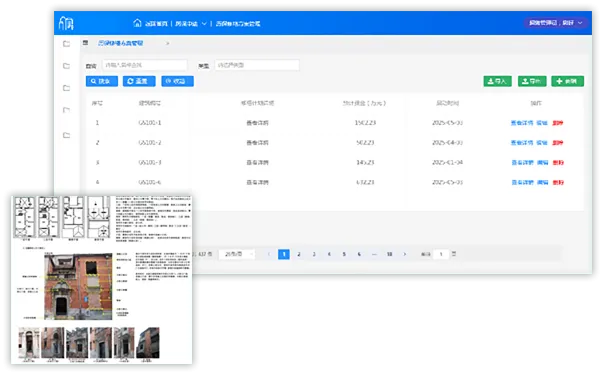Go to page 2 in pagination
604x376 pixels.
tap(299, 254)
